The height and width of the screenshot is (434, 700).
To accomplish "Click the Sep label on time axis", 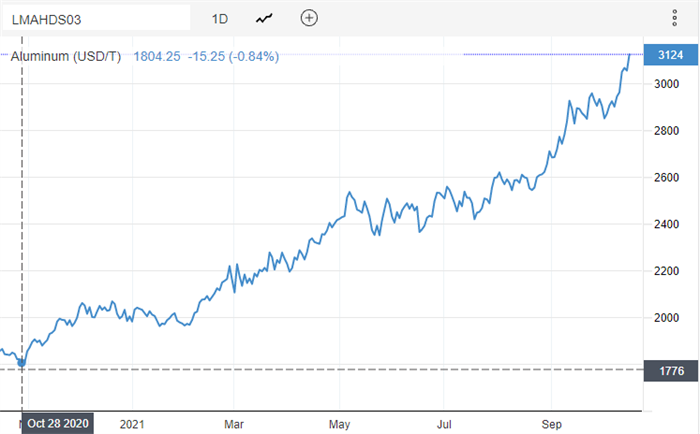I will pyautogui.click(x=552, y=423).
